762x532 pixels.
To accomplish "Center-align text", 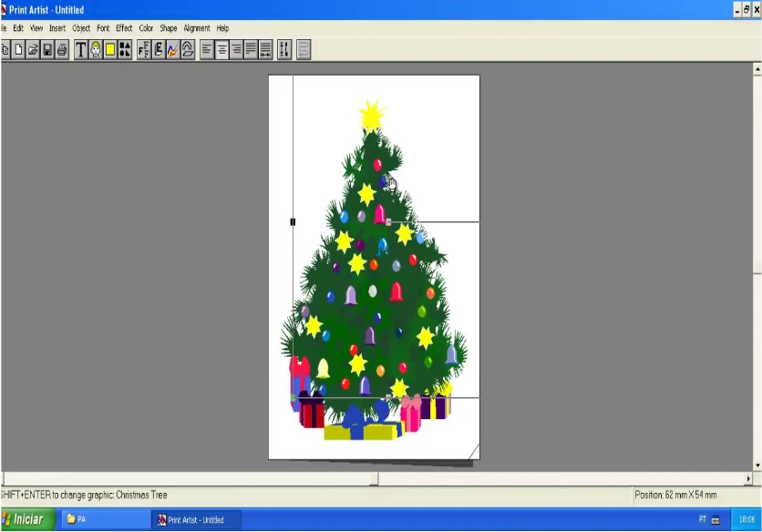I will click(x=221, y=49).
